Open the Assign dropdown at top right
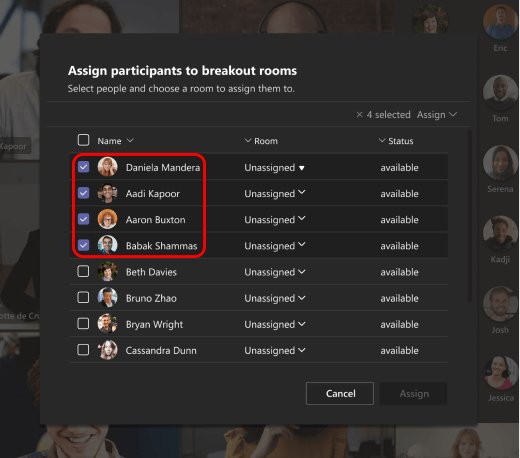This screenshot has width=520, height=458. (x=437, y=115)
